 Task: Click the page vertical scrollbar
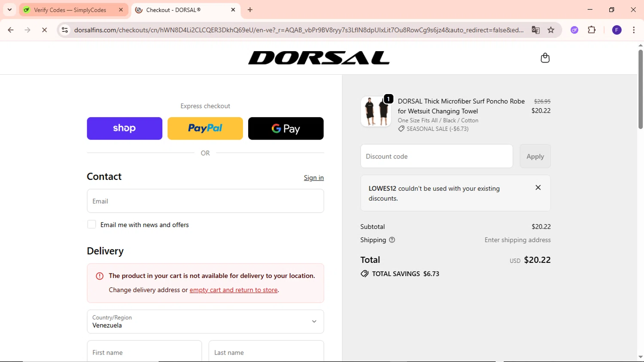(640, 89)
